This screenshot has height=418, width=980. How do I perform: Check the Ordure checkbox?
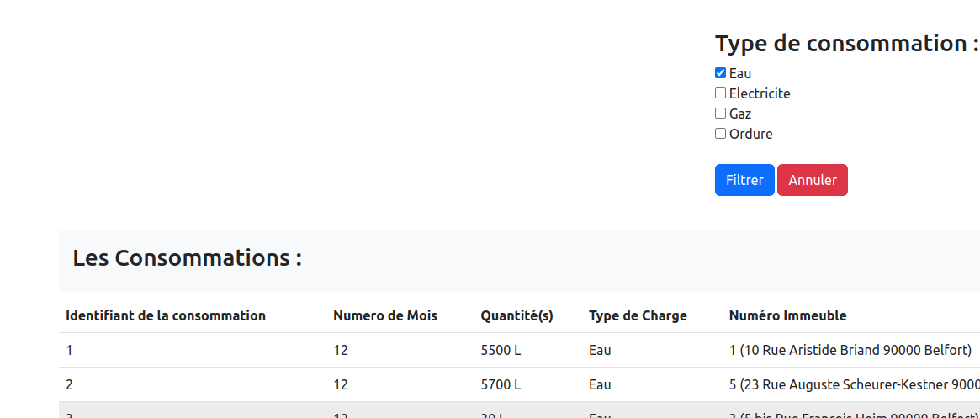[720, 134]
